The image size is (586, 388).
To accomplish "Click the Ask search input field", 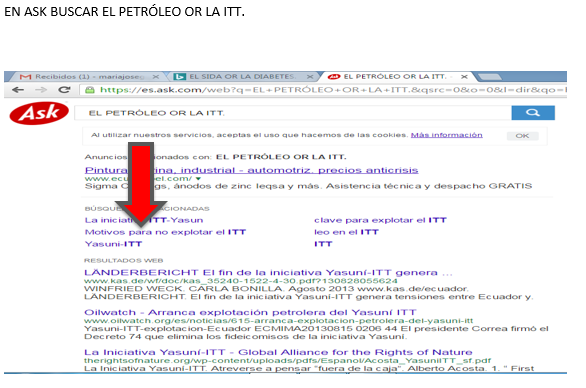I will [x=293, y=113].
